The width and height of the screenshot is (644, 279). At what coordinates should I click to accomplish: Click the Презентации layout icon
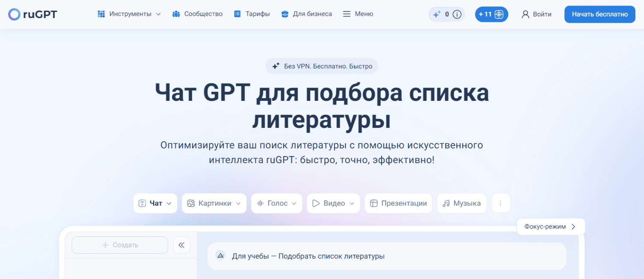[x=374, y=203]
